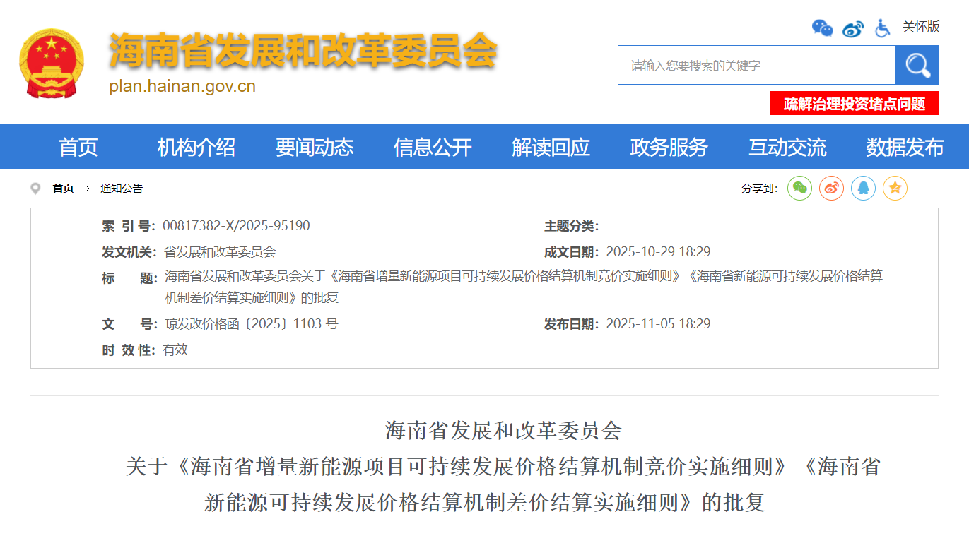Open the 机构介绍 menu item
Screen dimensions: 969x560
tap(196, 148)
